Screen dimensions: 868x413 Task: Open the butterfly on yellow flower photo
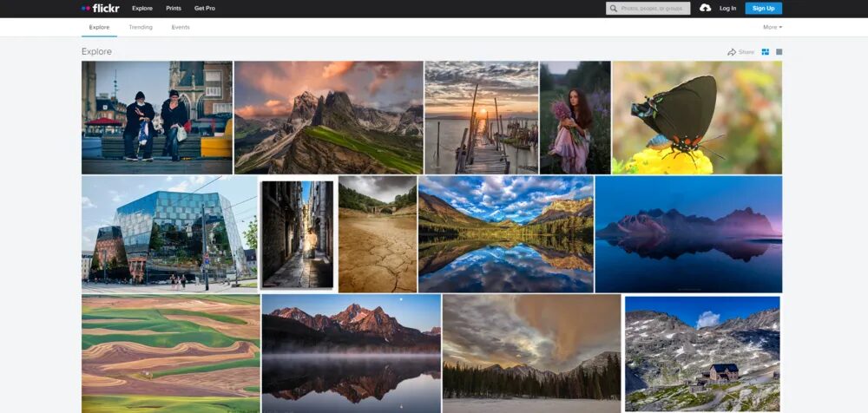pos(697,117)
